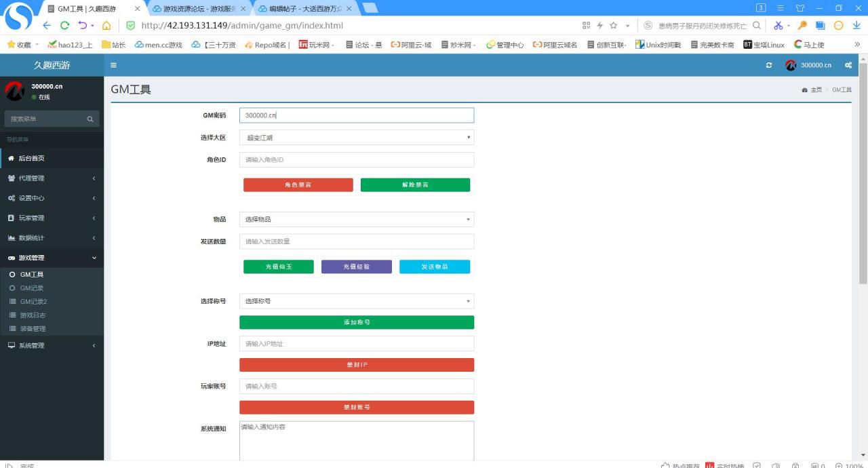Click the browser skin shirt icon
Image resolution: width=868 pixels, height=468 pixels.
pos(800,8)
